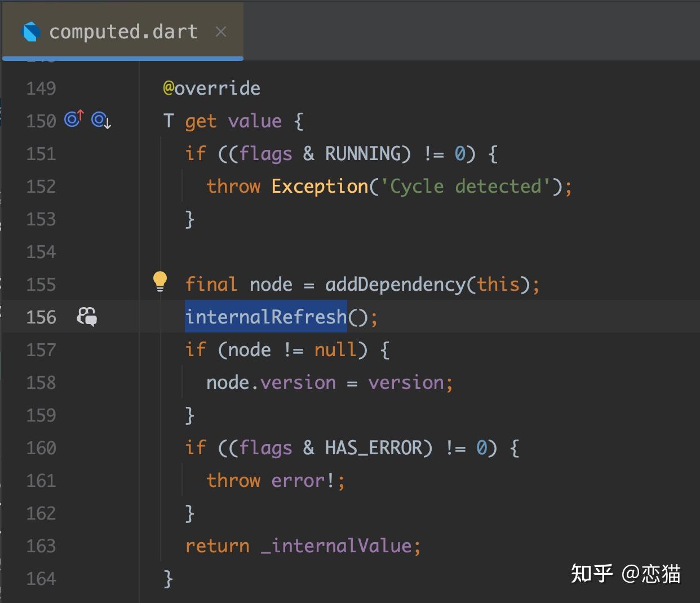
Task: Click the overridden-by gutter icon on line 150
Action: [101, 120]
